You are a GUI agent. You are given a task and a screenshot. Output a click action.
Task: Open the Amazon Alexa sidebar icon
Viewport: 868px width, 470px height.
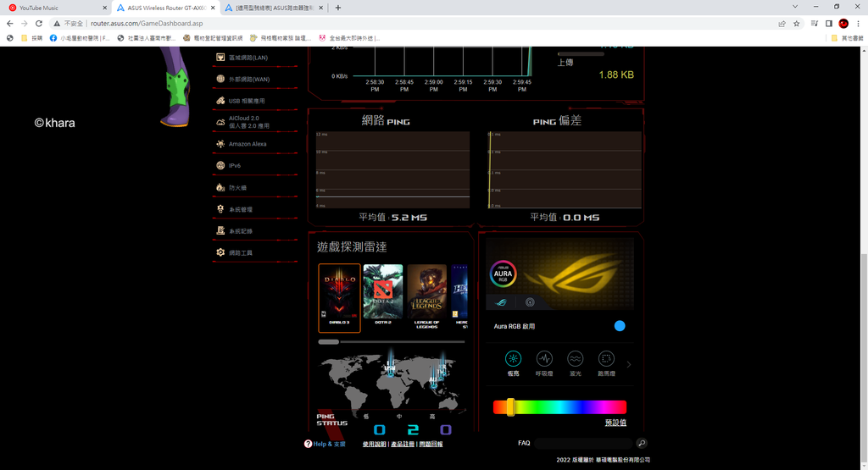tap(220, 144)
